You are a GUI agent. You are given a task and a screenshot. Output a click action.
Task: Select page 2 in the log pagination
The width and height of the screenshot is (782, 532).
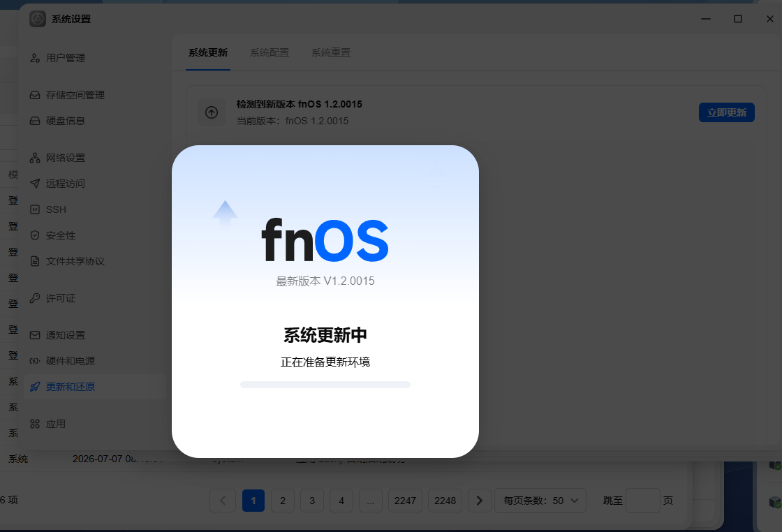[x=283, y=501]
